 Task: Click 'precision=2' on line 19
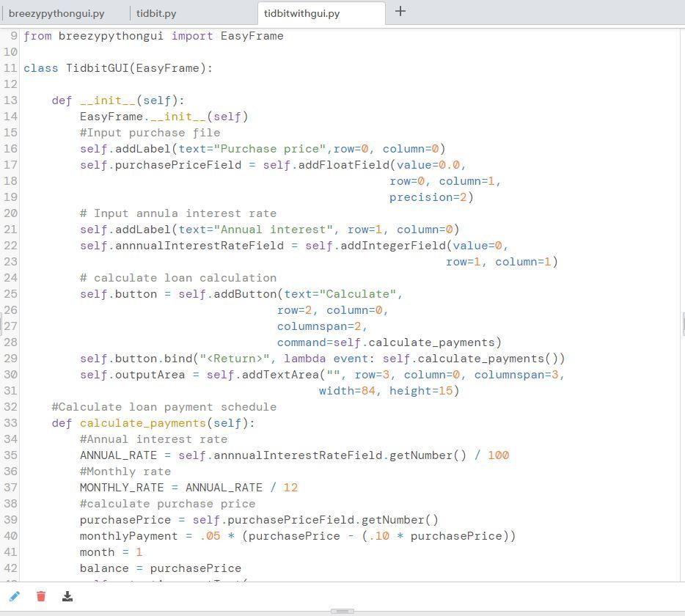coord(428,197)
